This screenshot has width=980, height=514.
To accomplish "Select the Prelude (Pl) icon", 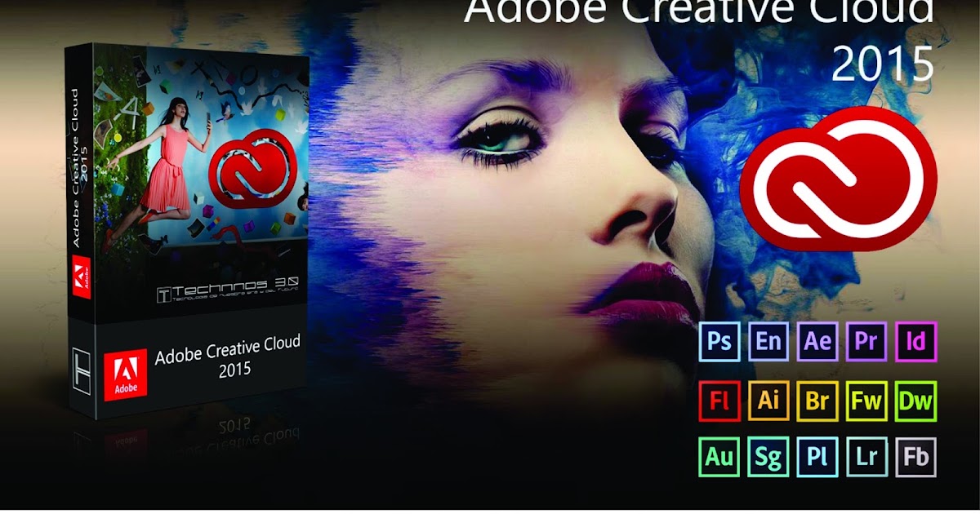I will pos(817,457).
